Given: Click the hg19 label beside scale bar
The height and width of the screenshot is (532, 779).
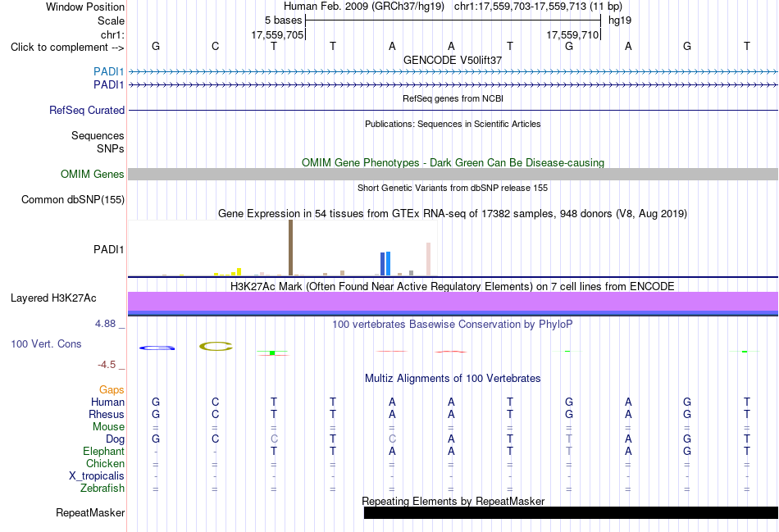Looking at the screenshot, I should pyautogui.click(x=620, y=20).
